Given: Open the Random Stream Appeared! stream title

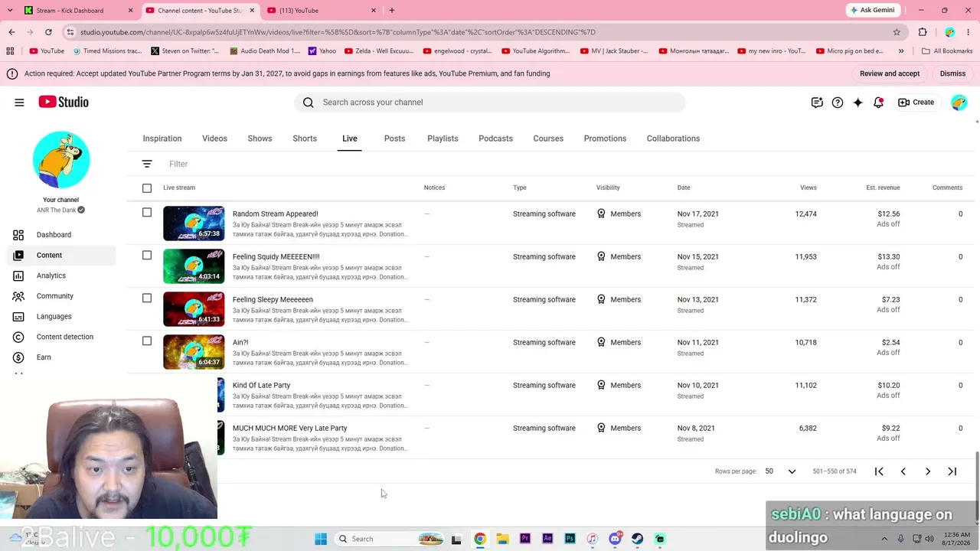Looking at the screenshot, I should pyautogui.click(x=276, y=214).
